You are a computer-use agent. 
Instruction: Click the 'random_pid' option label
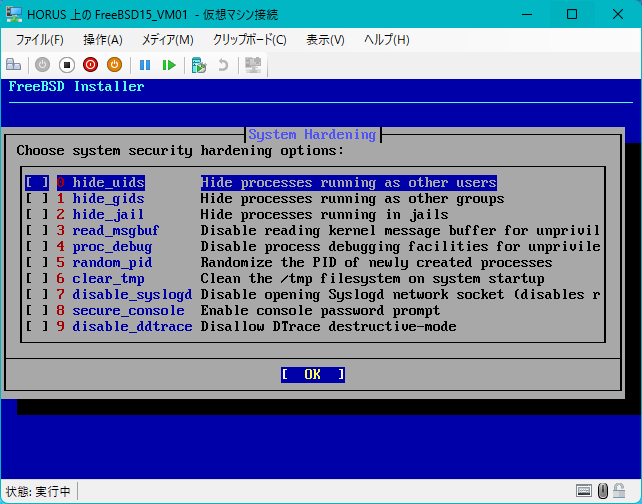[112, 262]
